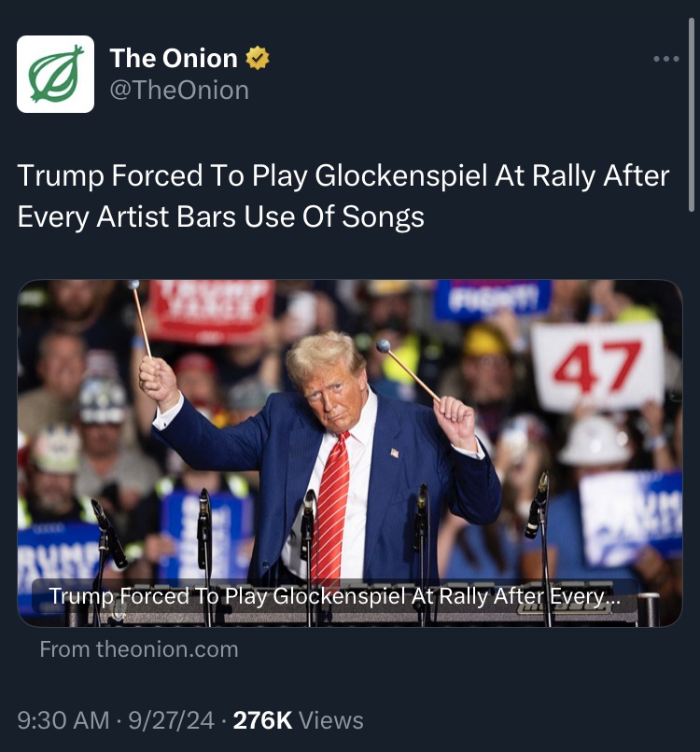
Task: Click the vertical scrollbar thumb on right edge
Action: (692, 115)
